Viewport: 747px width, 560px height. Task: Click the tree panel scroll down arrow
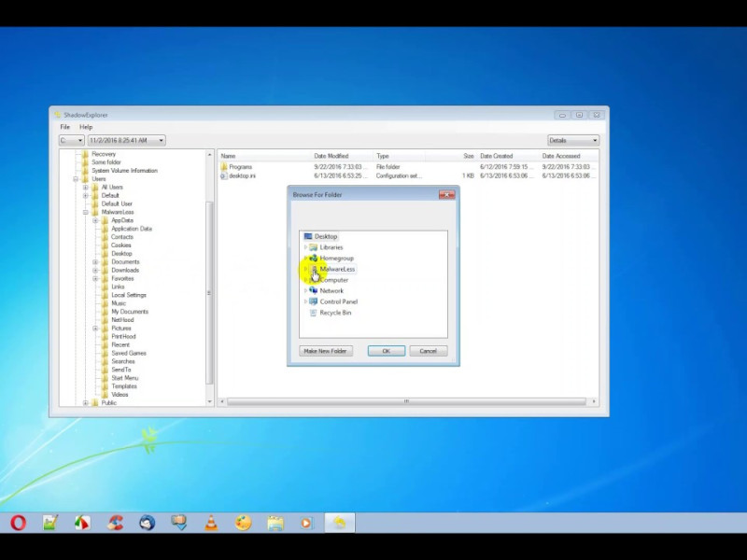coord(209,402)
